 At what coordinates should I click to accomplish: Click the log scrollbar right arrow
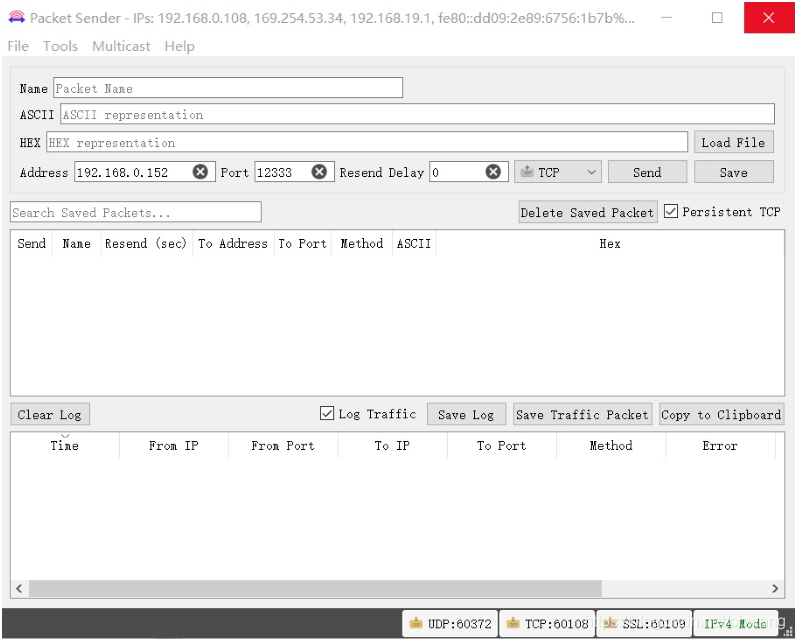click(x=775, y=588)
